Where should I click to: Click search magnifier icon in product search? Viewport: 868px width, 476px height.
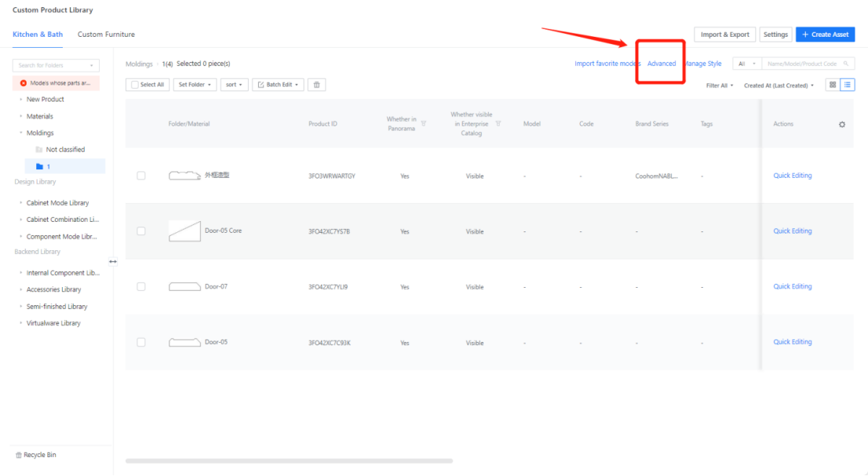coord(846,64)
